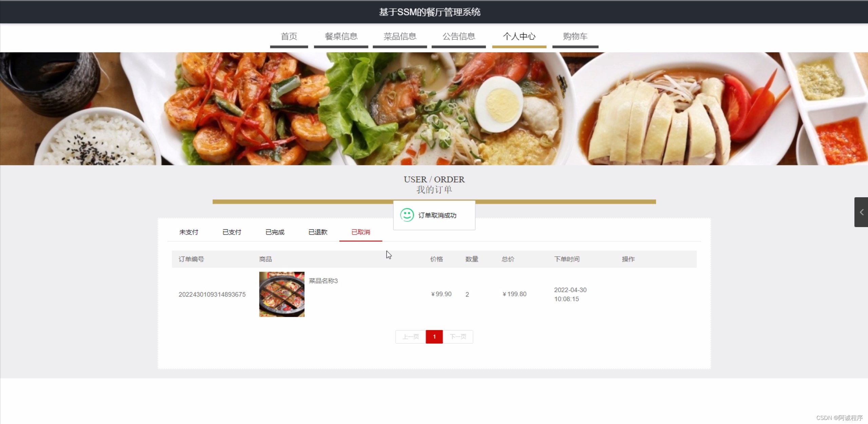View the 已完成 completed orders tab
The width and height of the screenshot is (868, 424).
click(274, 232)
